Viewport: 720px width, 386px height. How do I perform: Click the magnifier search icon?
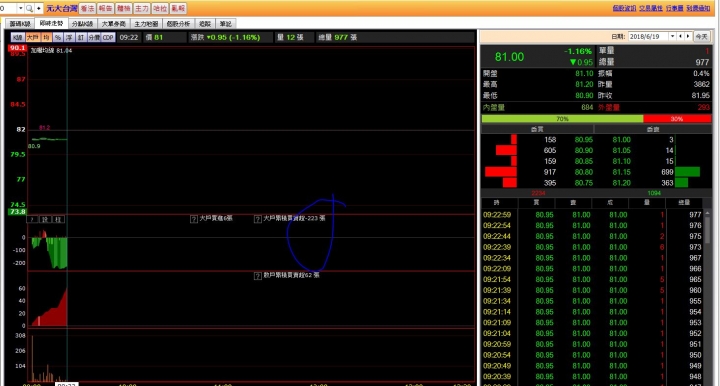coord(29,8)
